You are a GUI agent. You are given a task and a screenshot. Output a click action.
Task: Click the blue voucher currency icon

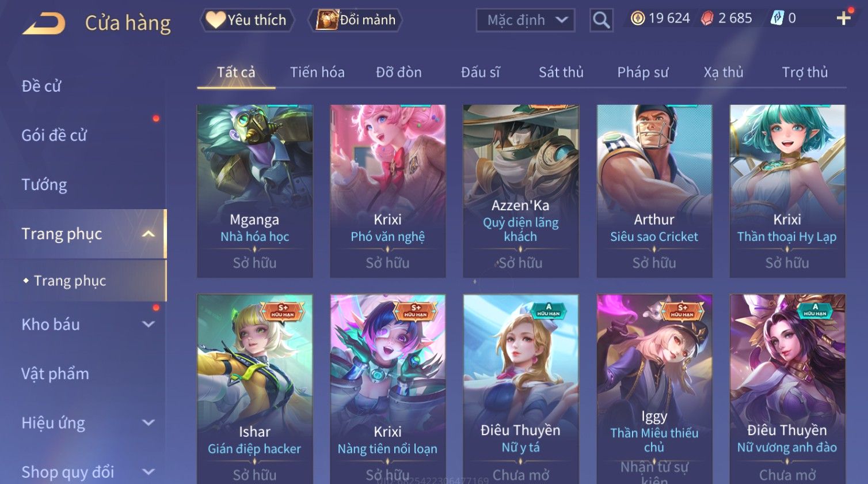[777, 19]
